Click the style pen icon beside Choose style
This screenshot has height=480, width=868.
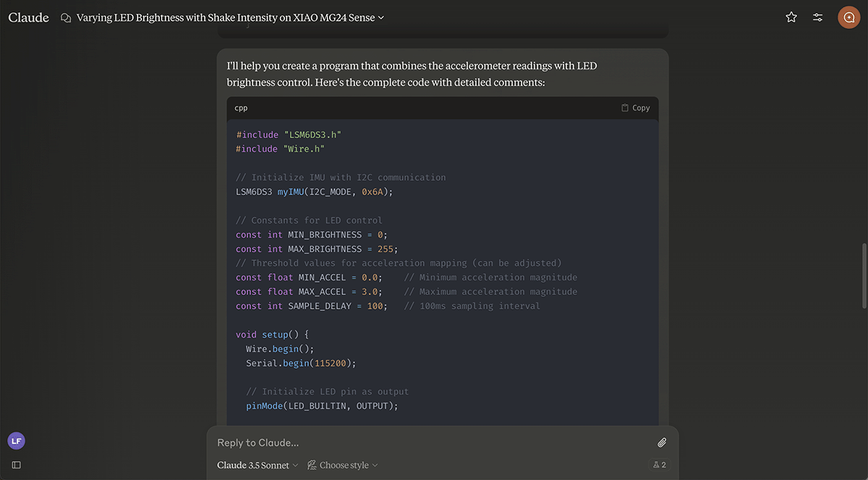click(x=312, y=465)
